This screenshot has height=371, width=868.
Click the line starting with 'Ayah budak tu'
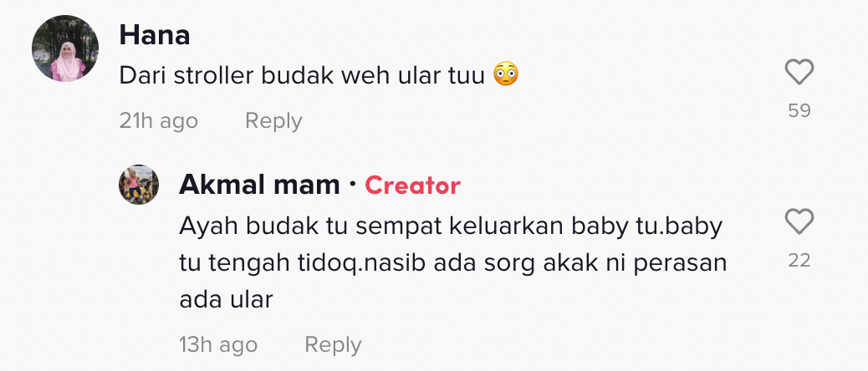pos(451,226)
